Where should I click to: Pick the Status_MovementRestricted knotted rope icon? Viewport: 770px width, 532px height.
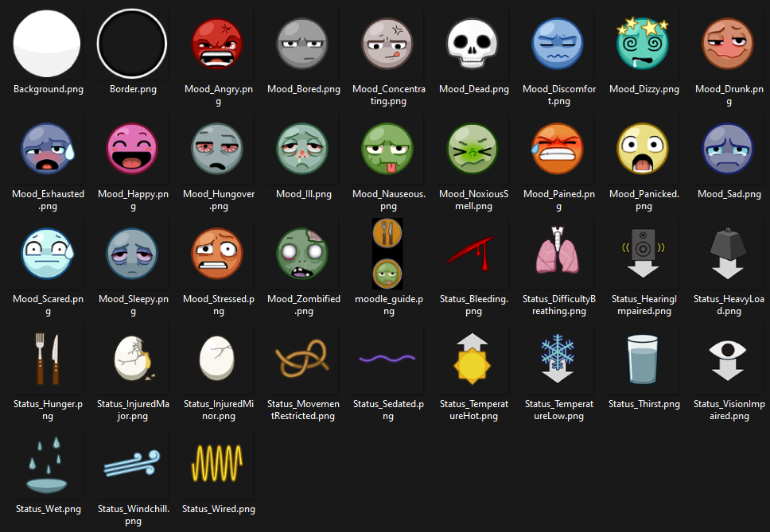coord(301,359)
